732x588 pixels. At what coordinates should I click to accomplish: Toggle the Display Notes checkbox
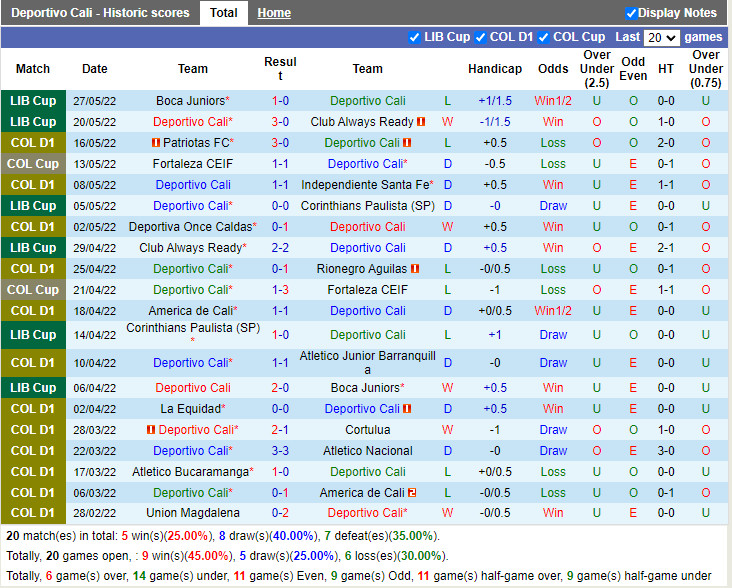tap(631, 13)
